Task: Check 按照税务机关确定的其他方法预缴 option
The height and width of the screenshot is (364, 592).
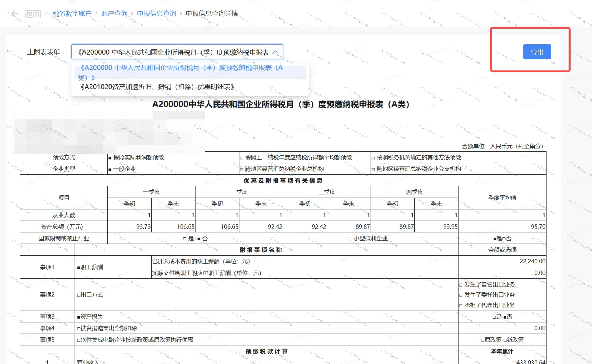Action: pos(373,158)
